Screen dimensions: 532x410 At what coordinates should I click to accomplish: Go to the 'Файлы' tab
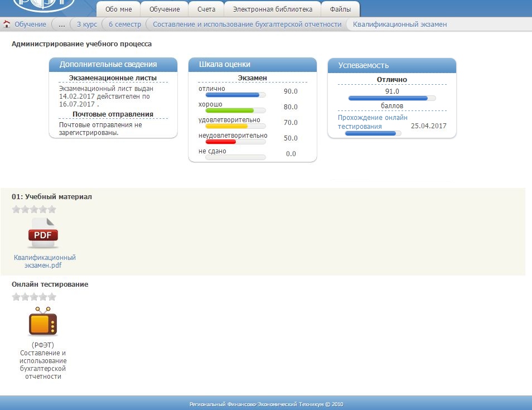point(340,9)
